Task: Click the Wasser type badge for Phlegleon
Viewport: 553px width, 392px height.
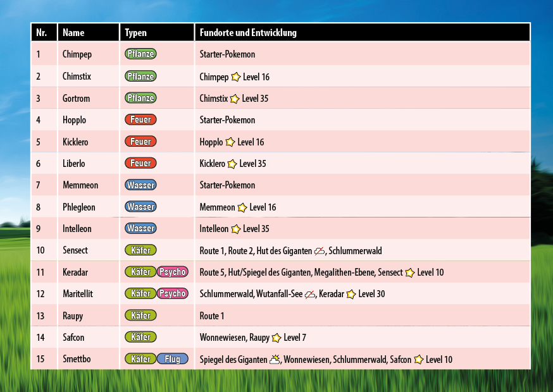Action: (140, 207)
